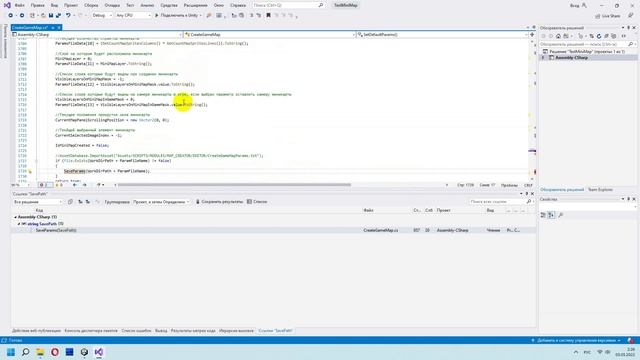
Task: Click the Unity icon in the taskbar
Action: pyautogui.click(x=84, y=352)
